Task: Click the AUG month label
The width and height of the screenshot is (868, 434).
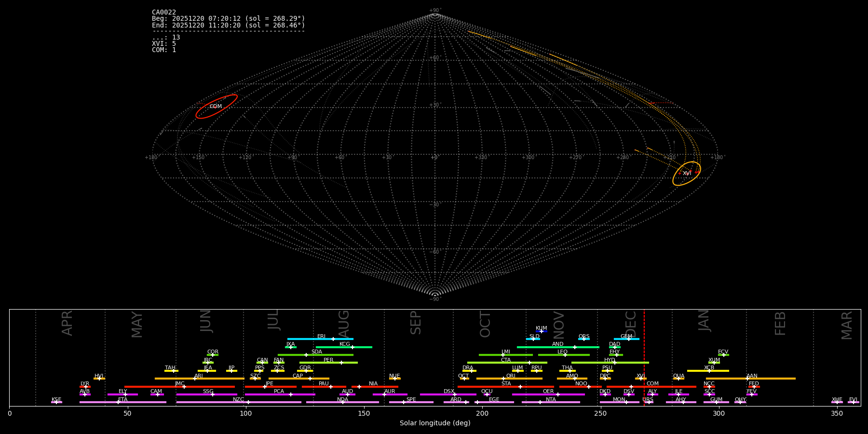Action: point(343,324)
